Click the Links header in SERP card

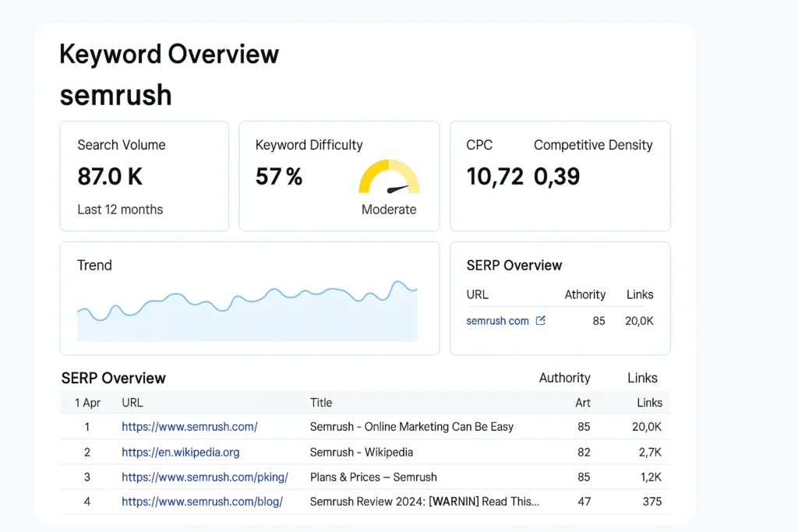pos(640,294)
